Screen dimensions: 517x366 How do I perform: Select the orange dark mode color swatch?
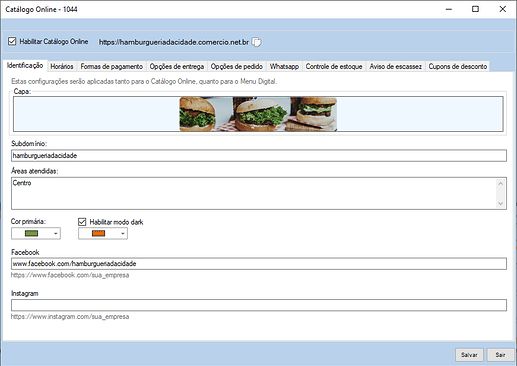(x=99, y=233)
